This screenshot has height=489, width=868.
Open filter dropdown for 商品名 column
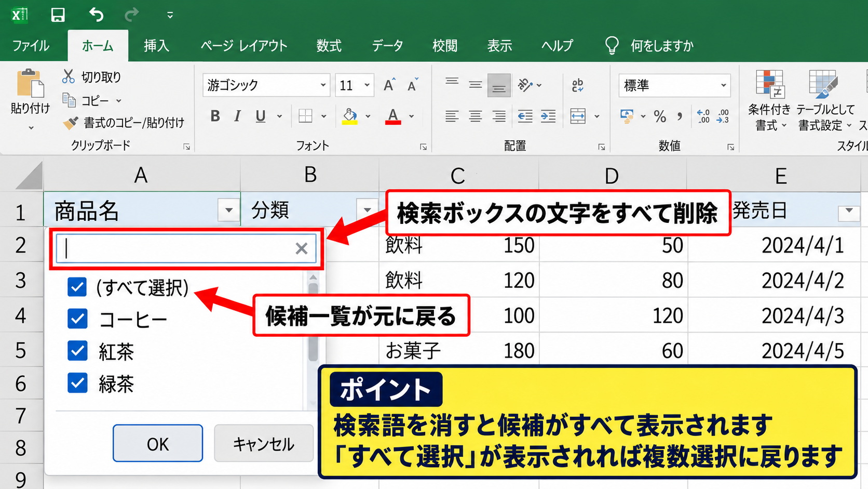(229, 210)
